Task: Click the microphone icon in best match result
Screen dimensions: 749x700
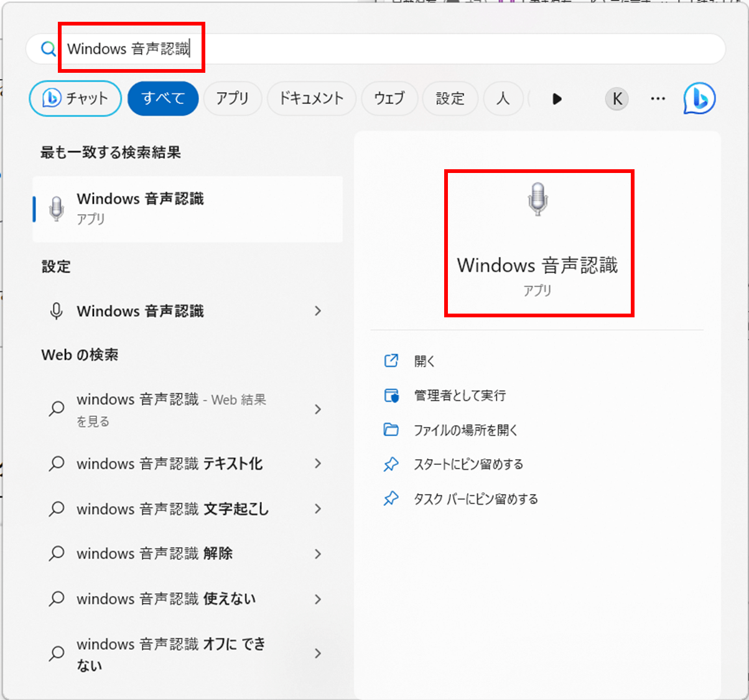Action: [57, 208]
